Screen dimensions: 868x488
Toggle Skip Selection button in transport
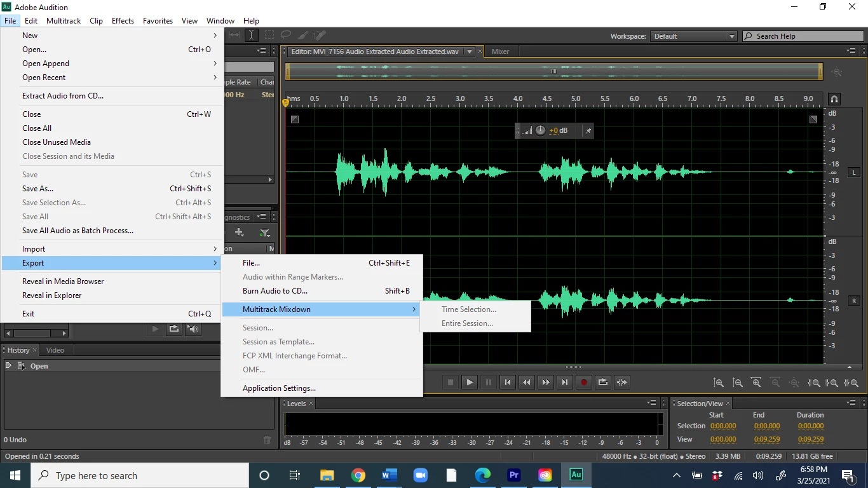[x=622, y=382]
